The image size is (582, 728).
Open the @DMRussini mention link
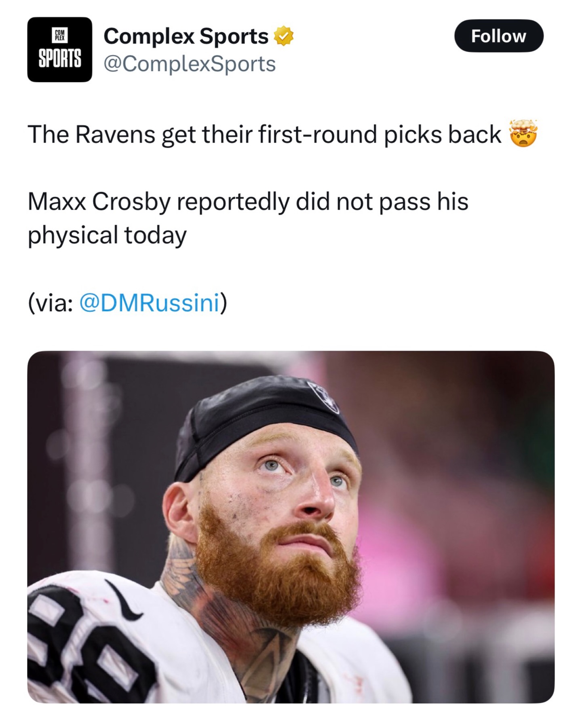pos(150,302)
